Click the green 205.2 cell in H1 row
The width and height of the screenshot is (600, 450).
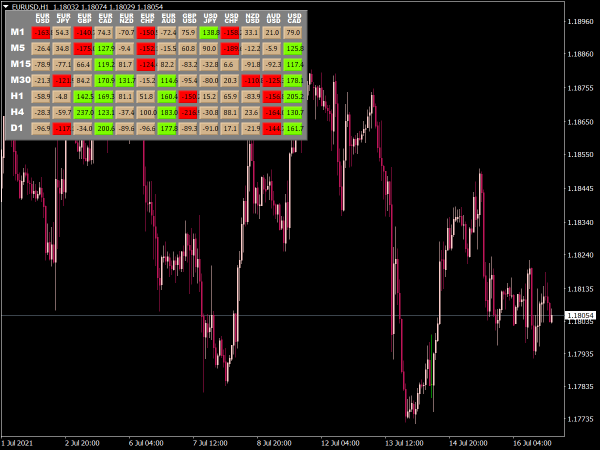coord(293,96)
